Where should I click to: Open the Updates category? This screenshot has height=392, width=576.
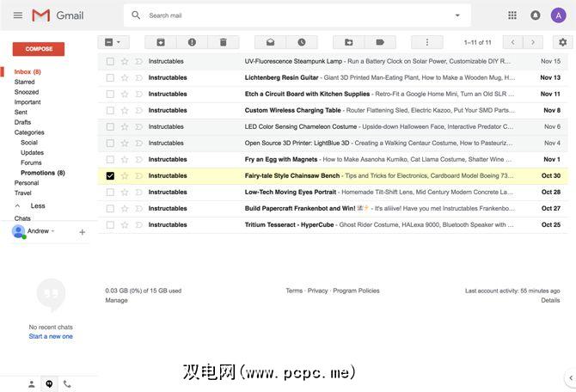coord(32,152)
